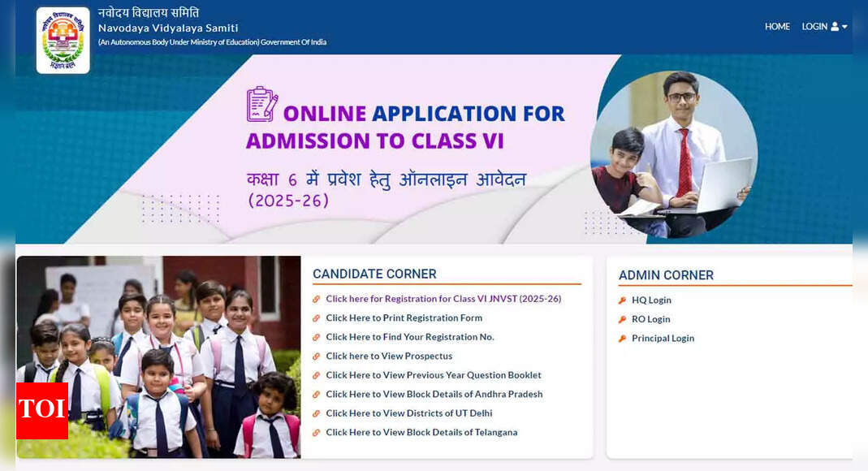
Task: Click the user profile icon beside LOGIN
Action: pyautogui.click(x=836, y=26)
